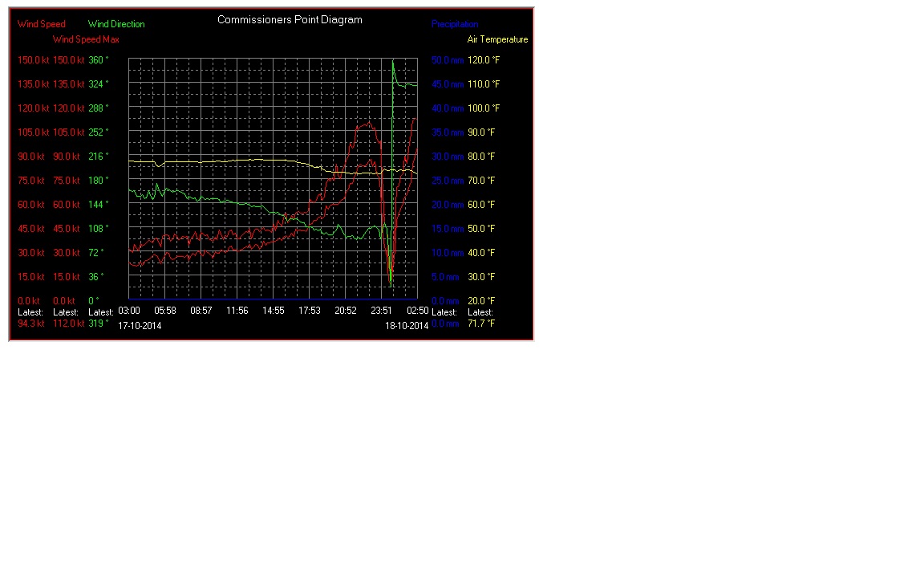Image resolution: width=924 pixels, height=578 pixels.
Task: Select the "90.0 °F" temperature axis label
Action: point(481,132)
